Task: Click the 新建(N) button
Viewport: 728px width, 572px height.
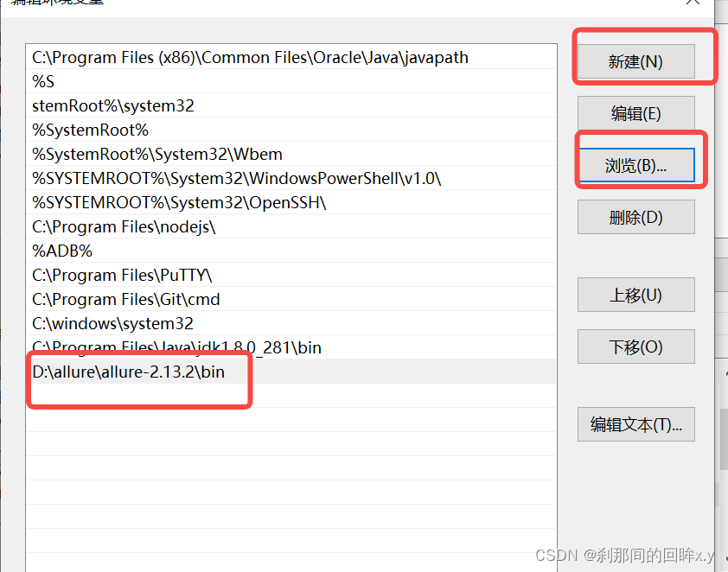Action: [x=636, y=61]
